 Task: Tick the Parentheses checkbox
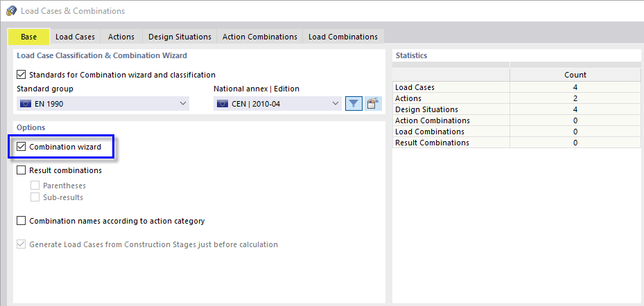point(35,186)
